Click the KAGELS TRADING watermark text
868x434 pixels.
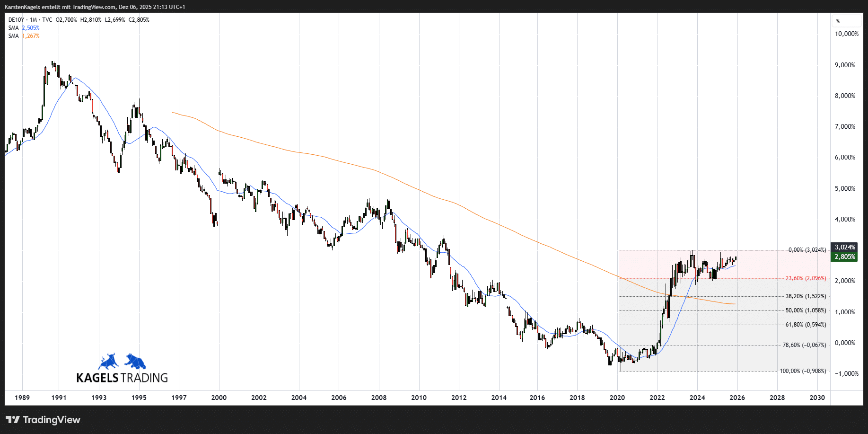[122, 378]
